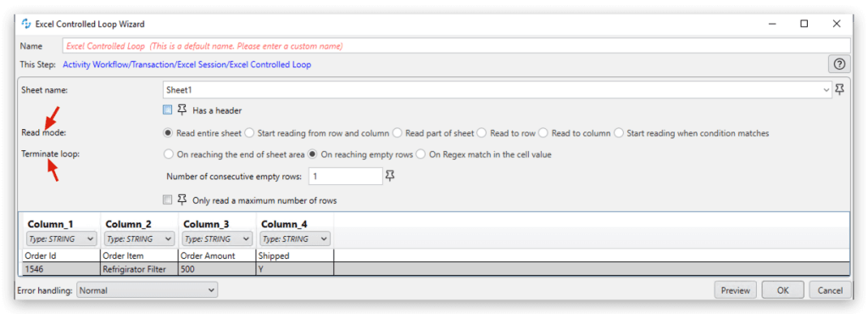This screenshot has height=314, width=868.
Task: Click the Column_1 header
Action: (50, 224)
